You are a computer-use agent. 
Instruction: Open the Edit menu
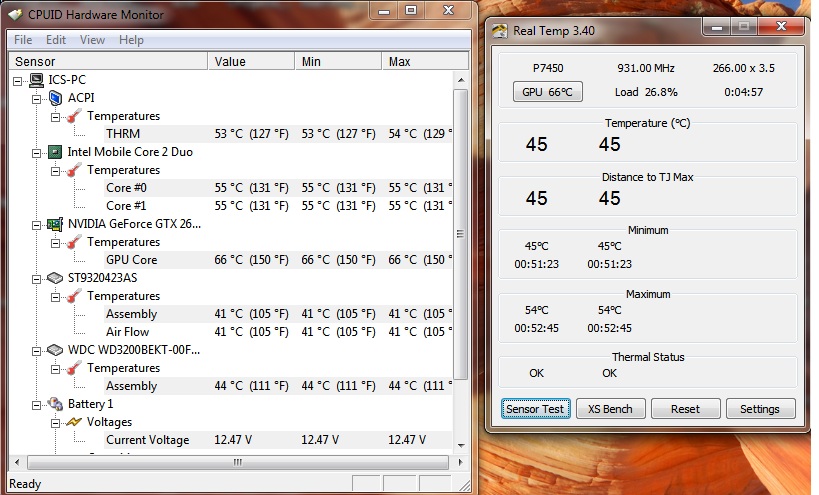pyautogui.click(x=56, y=40)
